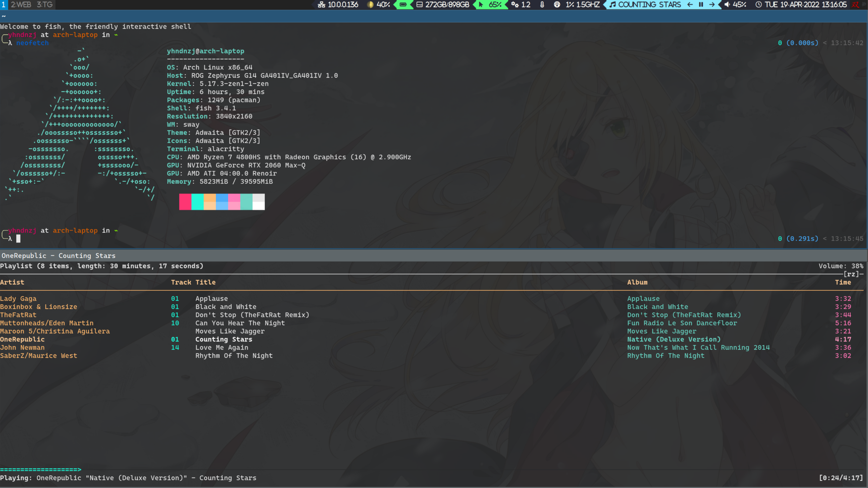868x488 pixels.
Task: Click the Track Title column header
Action: click(193, 282)
